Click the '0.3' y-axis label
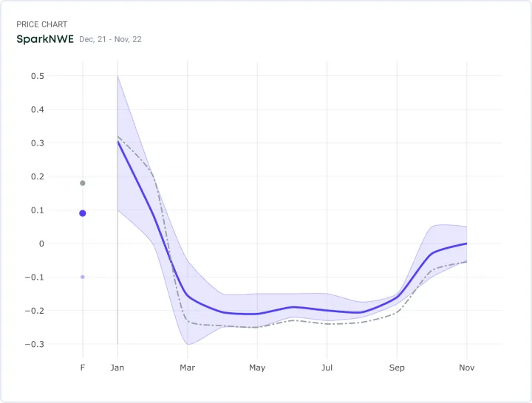This screenshot has height=403, width=532. 38,143
